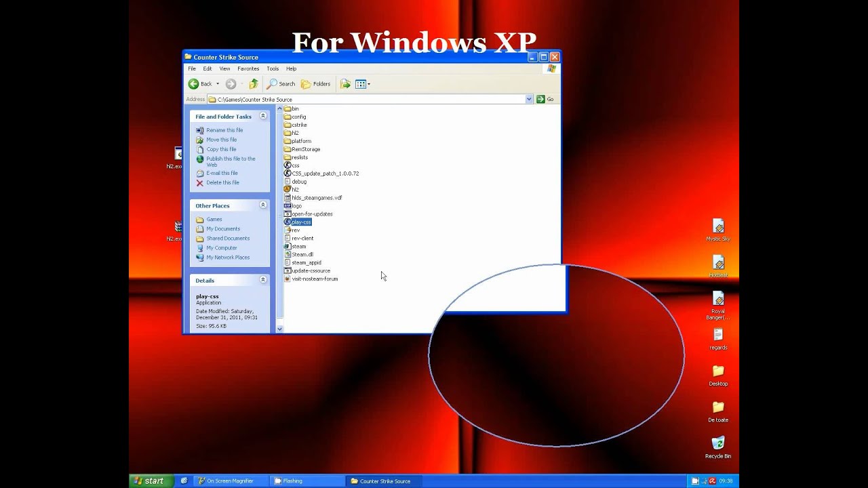Open the File menu
This screenshot has width=868, height=488.
(192, 68)
